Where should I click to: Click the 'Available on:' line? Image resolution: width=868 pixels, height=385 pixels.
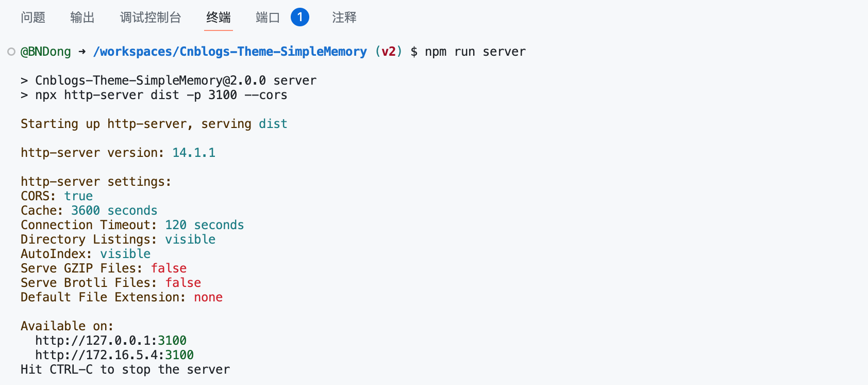tap(67, 326)
